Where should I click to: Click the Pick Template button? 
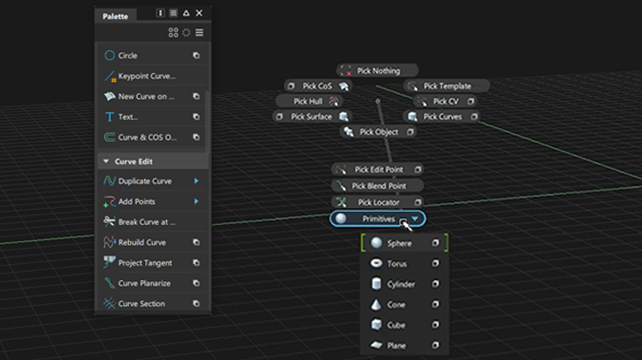pyautogui.click(x=447, y=86)
